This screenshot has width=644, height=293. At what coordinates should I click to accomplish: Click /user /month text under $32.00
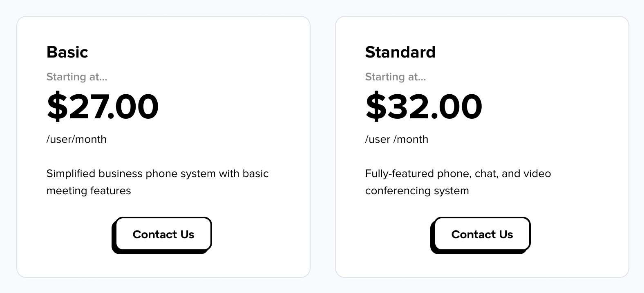click(397, 139)
